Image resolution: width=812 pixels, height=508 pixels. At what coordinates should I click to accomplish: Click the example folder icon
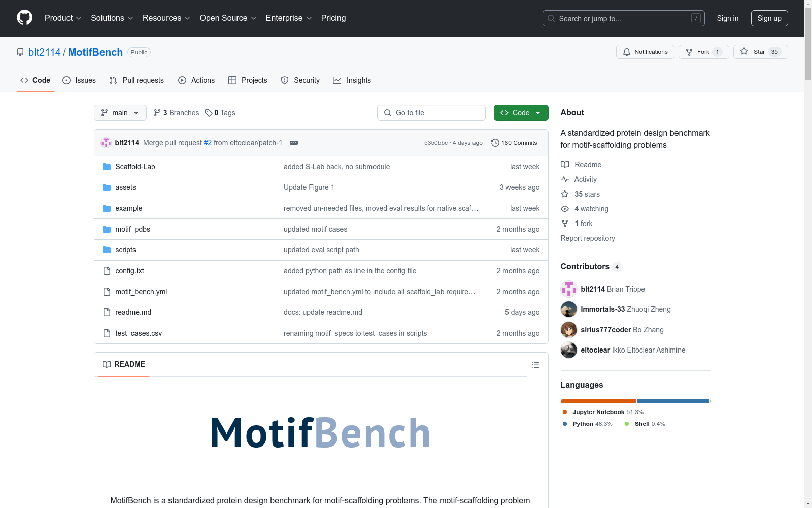click(107, 208)
